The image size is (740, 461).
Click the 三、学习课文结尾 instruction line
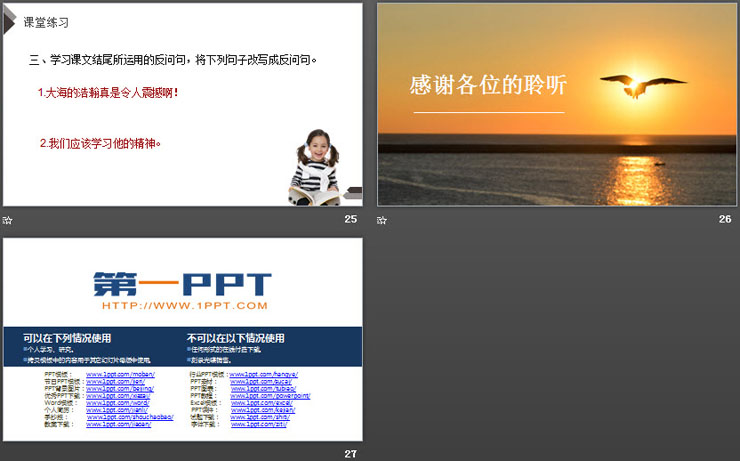click(x=173, y=60)
